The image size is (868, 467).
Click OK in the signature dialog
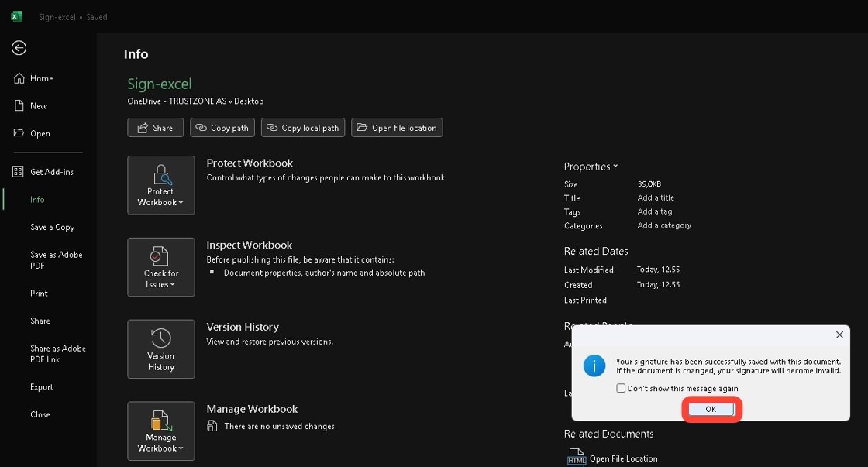pos(711,410)
